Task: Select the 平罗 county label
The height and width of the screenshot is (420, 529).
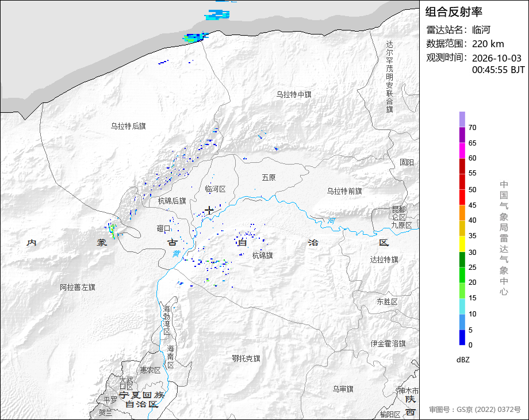Action: (110, 400)
